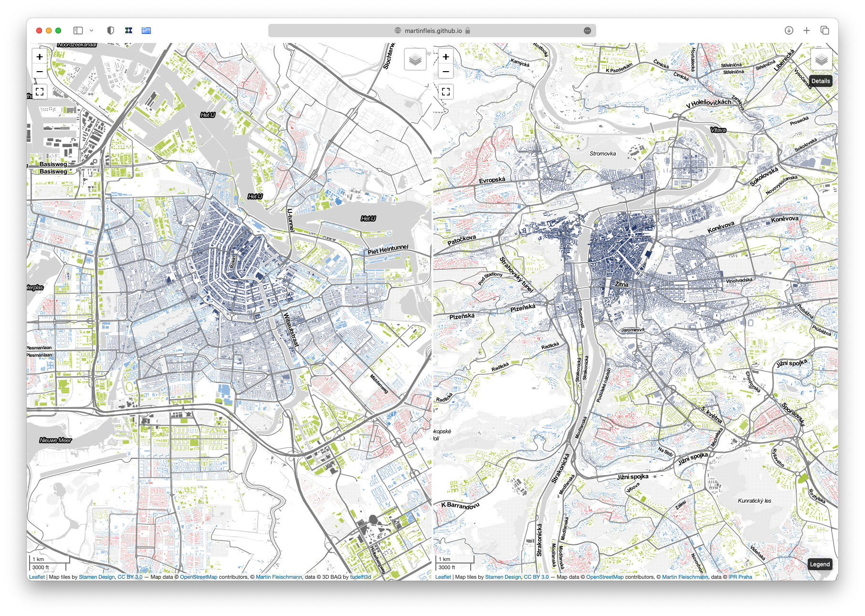Click the Details button on Prague map
Image resolution: width=865 pixels, height=616 pixels.
click(x=820, y=81)
